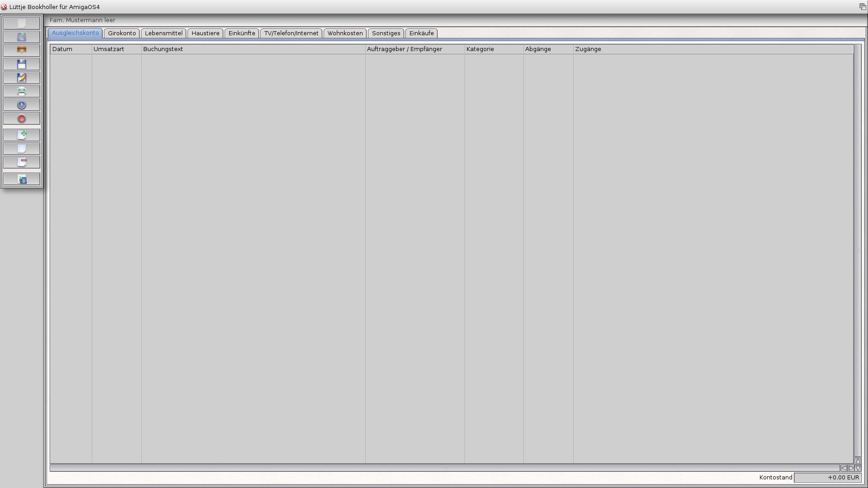Select the TV/Telefon/Internet tab
The height and width of the screenshot is (488, 868).
point(291,33)
